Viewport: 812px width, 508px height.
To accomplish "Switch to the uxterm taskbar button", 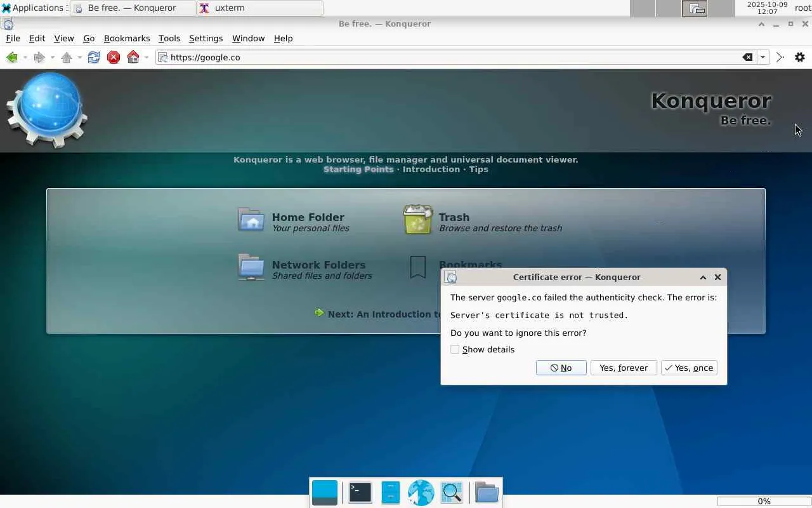I will coord(260,8).
